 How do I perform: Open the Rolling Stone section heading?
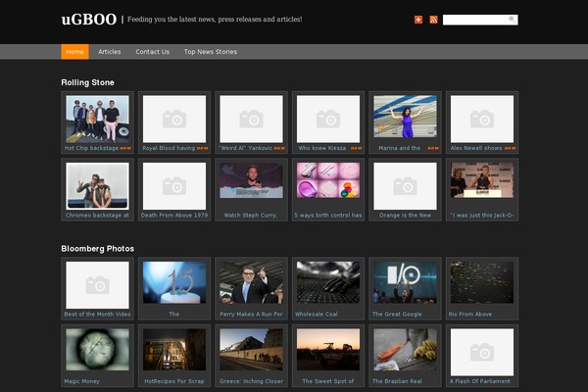[88, 82]
